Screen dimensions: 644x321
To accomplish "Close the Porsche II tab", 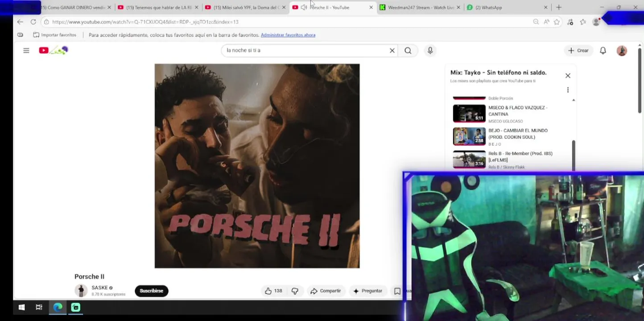I will tap(371, 8).
